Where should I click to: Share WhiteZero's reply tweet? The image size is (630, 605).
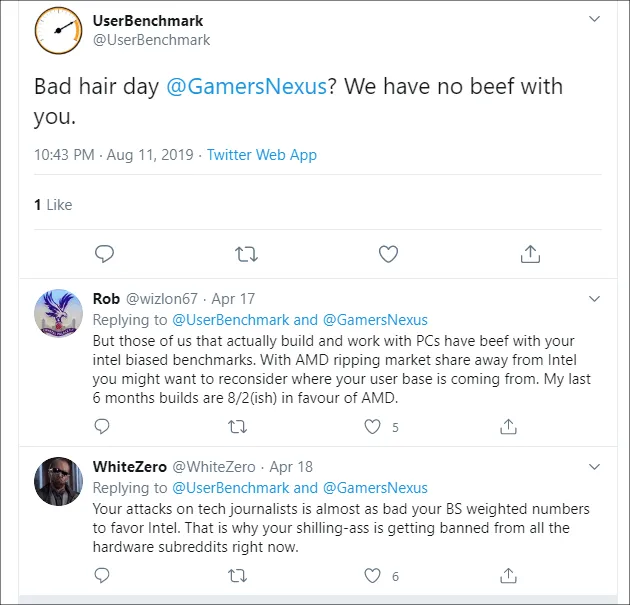point(508,575)
